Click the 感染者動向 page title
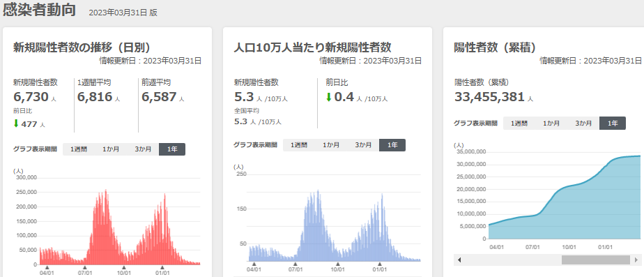This screenshot has height=277, width=644. click(40, 10)
